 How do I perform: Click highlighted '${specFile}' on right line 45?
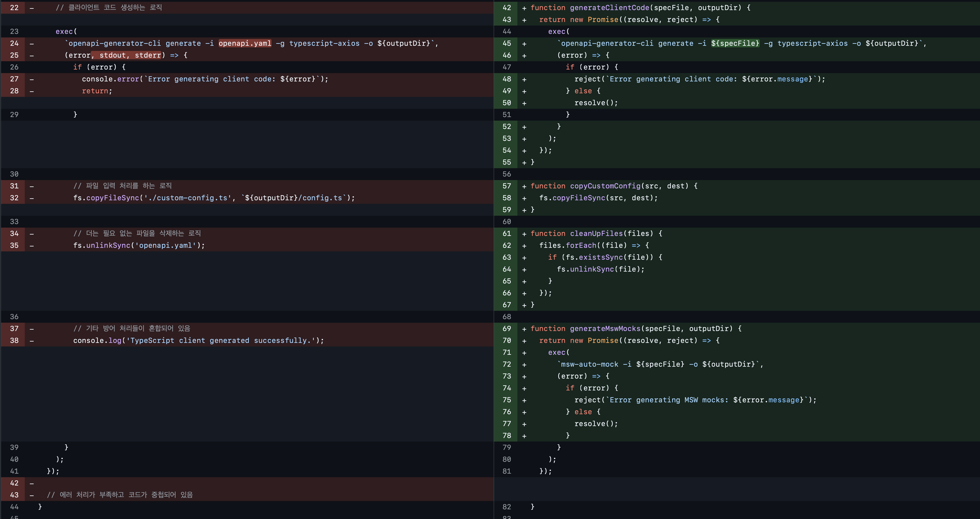pyautogui.click(x=735, y=43)
